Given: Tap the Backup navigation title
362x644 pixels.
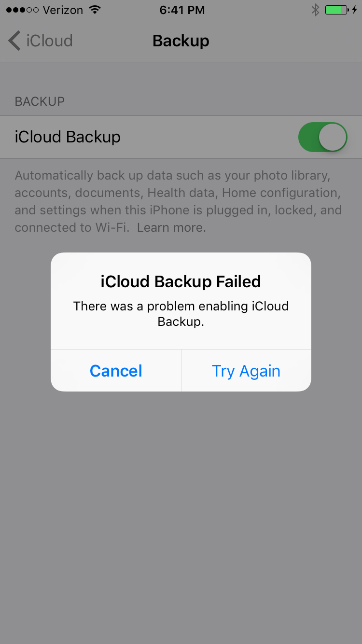Looking at the screenshot, I should [x=181, y=41].
